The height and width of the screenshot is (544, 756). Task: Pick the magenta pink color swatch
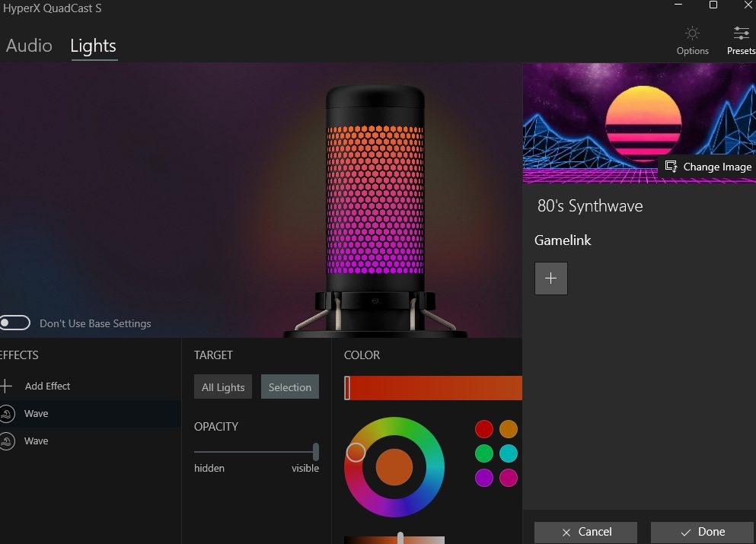[x=509, y=478]
